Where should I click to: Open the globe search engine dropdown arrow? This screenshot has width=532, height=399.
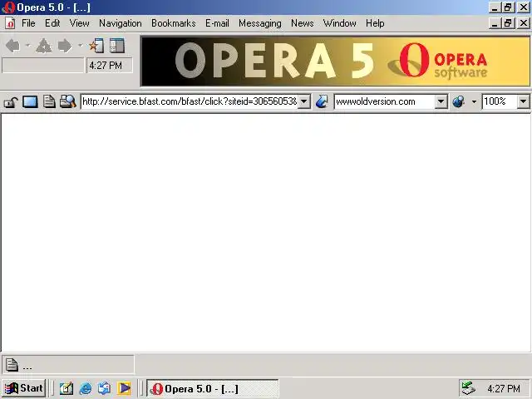coord(474,101)
